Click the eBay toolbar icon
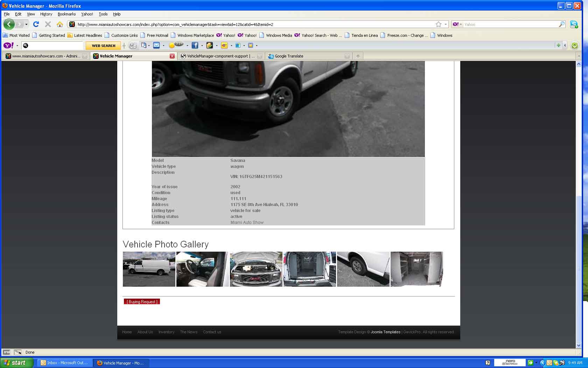Image resolution: width=588 pixels, height=368 pixels. tap(224, 45)
